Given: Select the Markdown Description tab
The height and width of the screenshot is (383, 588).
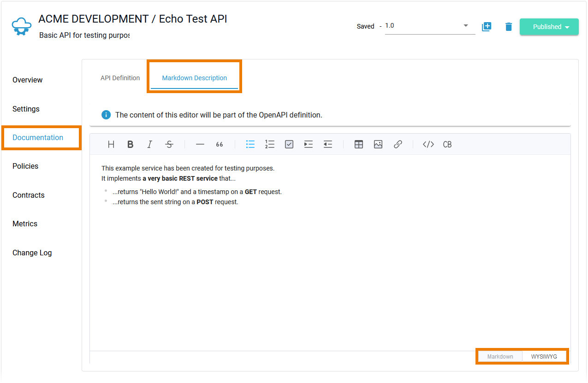Looking at the screenshot, I should click(x=195, y=78).
